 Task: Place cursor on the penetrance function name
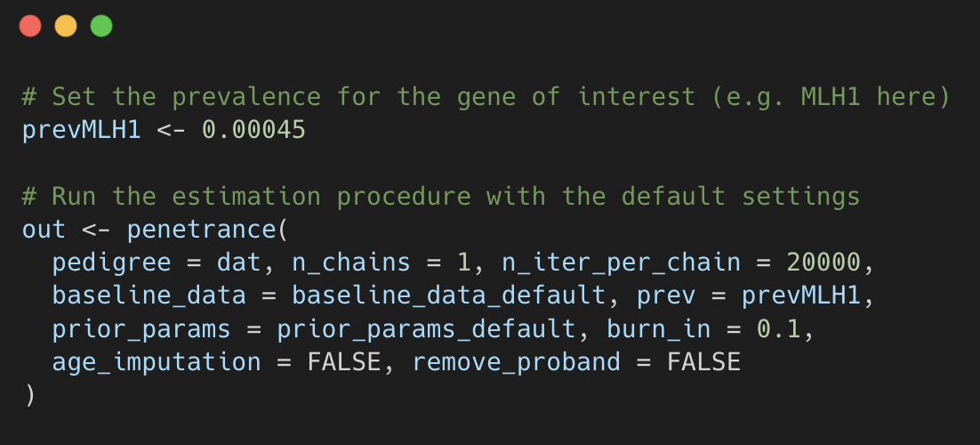click(201, 229)
